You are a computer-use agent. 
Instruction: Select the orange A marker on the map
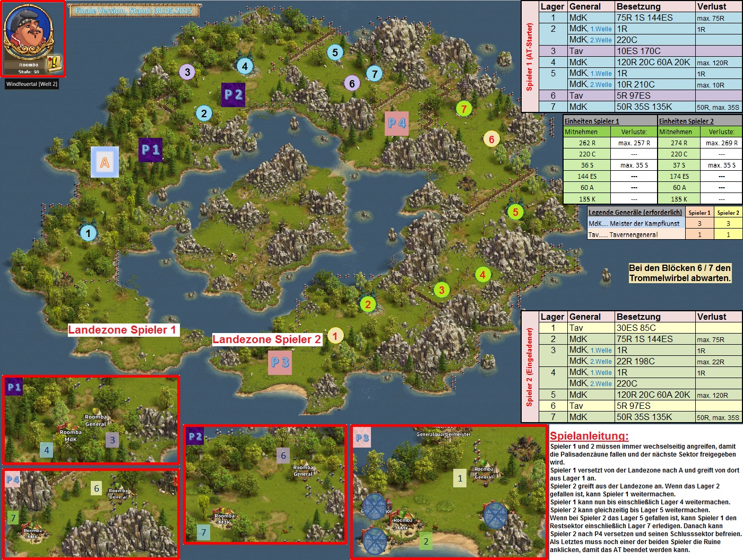105,162
